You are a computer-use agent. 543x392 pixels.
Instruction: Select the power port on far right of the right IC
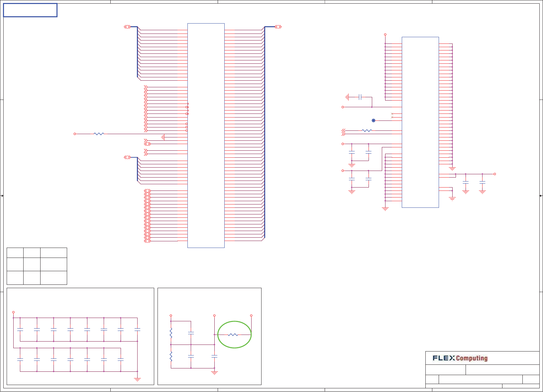pyautogui.click(x=494, y=174)
